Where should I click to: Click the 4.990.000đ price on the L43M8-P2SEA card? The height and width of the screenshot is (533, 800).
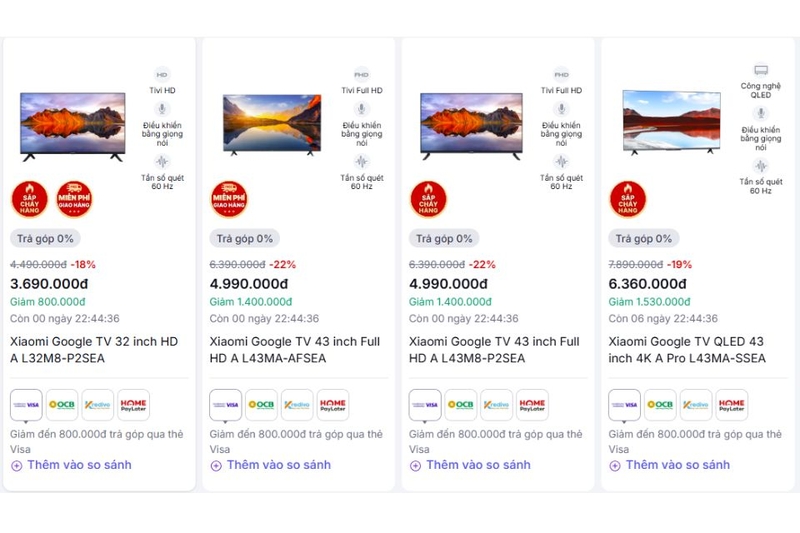449,284
